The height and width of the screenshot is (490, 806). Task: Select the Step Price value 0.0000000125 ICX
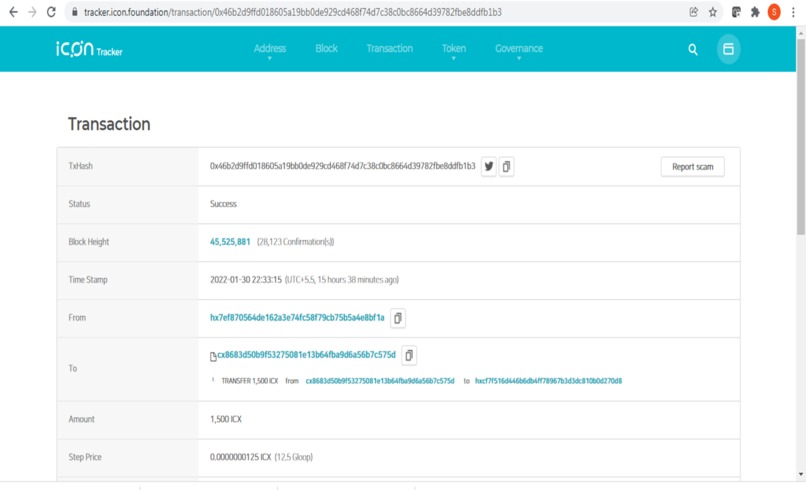pyautogui.click(x=240, y=457)
